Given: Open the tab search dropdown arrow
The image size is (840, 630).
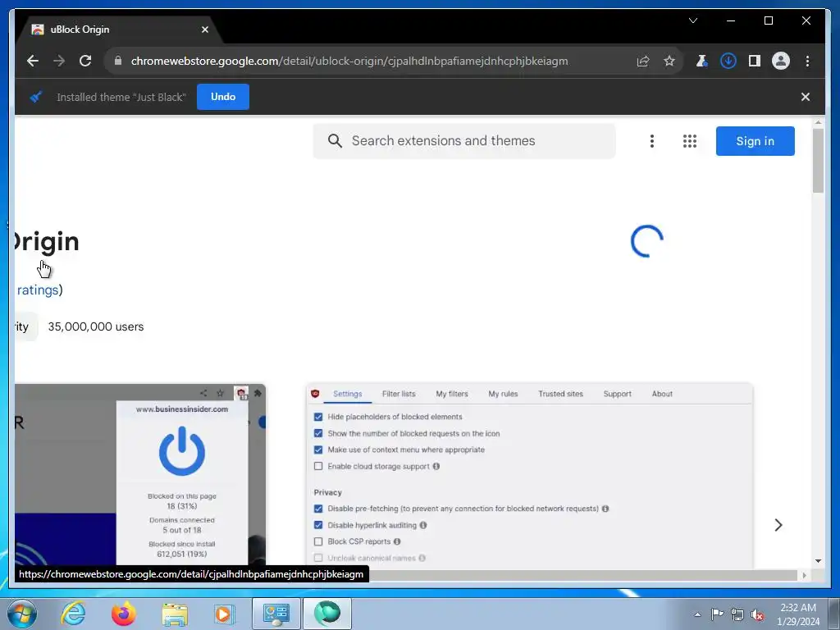Looking at the screenshot, I should click(693, 21).
